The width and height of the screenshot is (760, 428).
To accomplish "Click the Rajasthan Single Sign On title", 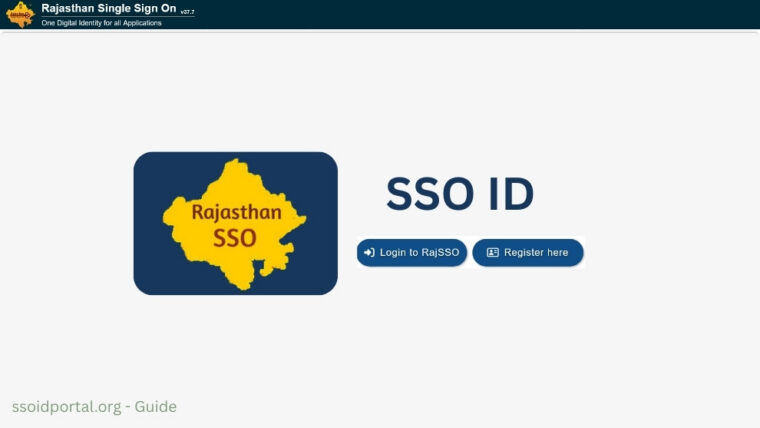I will click(x=108, y=8).
